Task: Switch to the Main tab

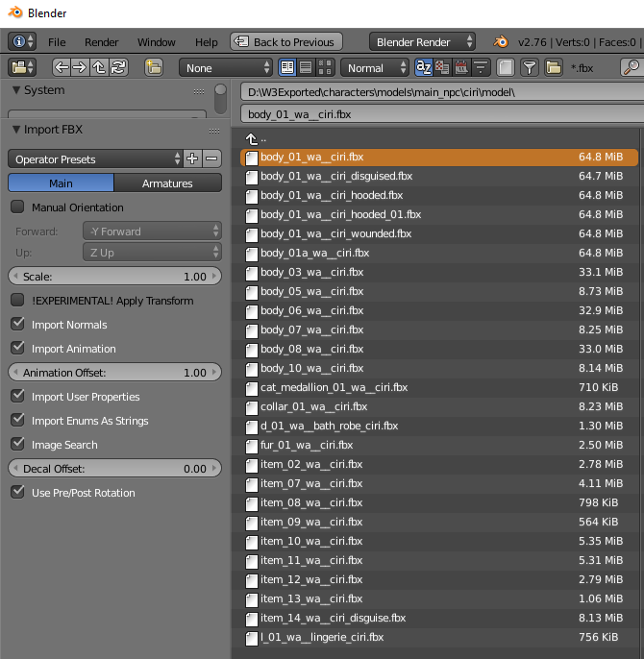Action: point(61,183)
